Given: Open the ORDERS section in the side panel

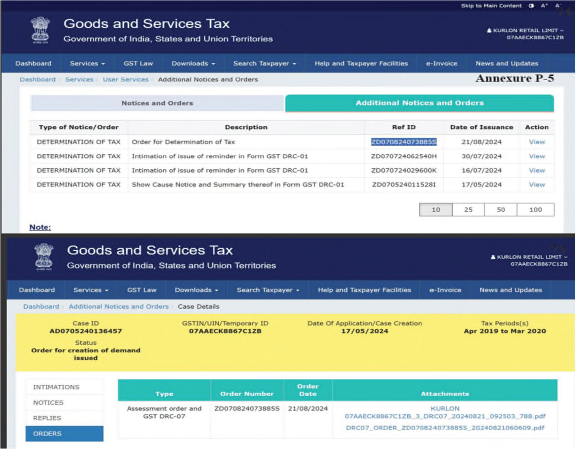Looking at the screenshot, I should 64,434.
